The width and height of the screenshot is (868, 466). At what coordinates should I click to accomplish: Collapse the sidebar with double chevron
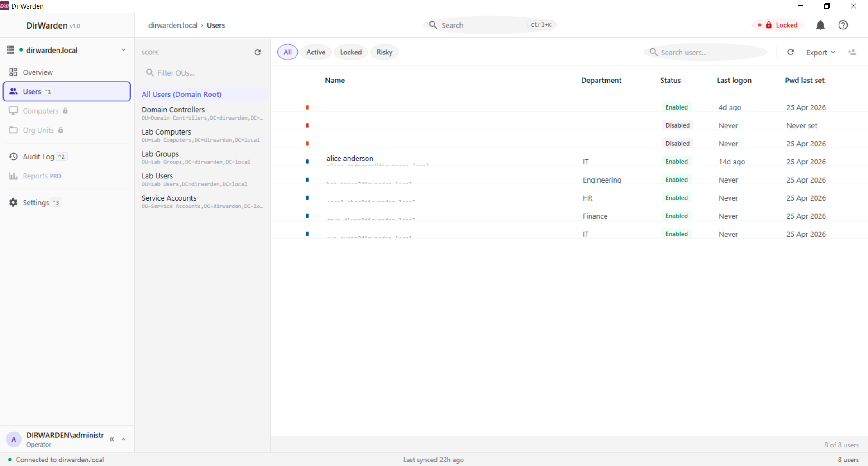111,439
